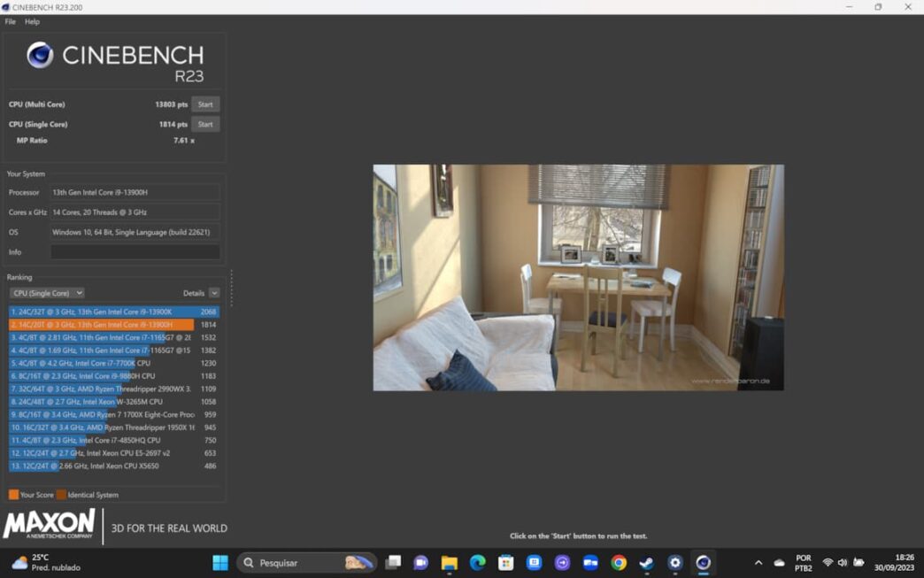The height and width of the screenshot is (578, 924).
Task: Open the File menu
Action: (x=10, y=22)
